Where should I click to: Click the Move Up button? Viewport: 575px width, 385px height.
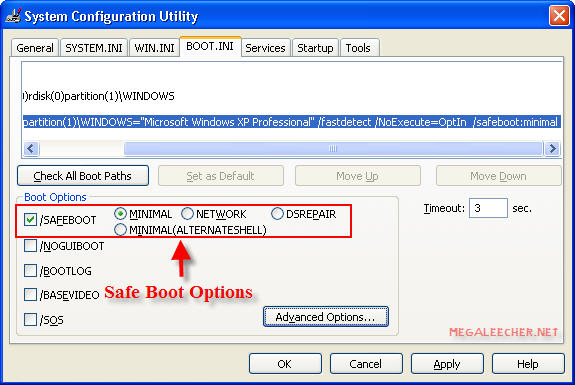[358, 176]
